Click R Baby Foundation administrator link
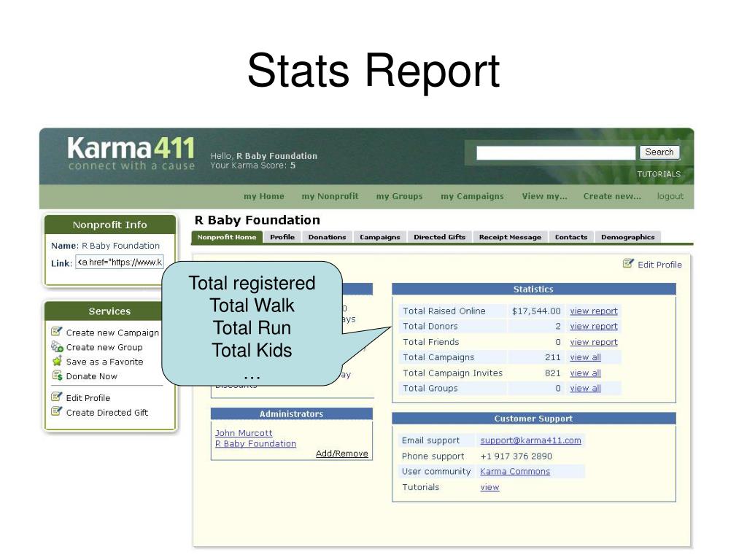 255,443
